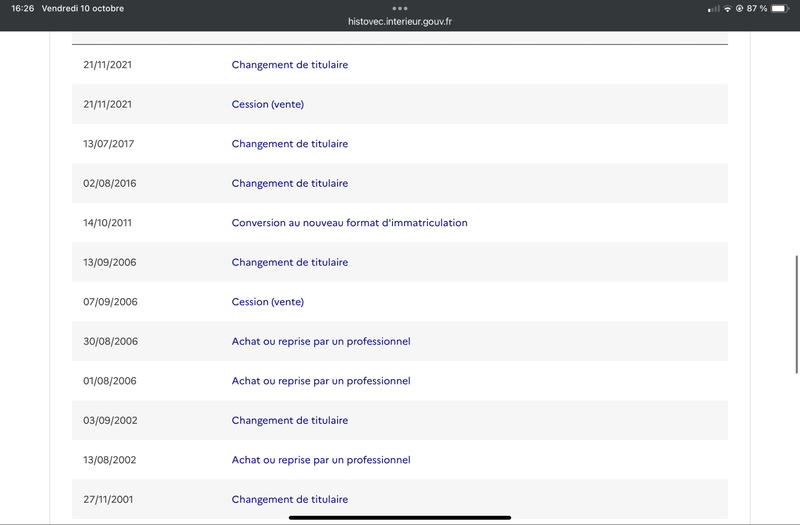This screenshot has height=525, width=800.
Task: Select Changement de titulaire dated 13/07/2017
Action: click(x=290, y=144)
